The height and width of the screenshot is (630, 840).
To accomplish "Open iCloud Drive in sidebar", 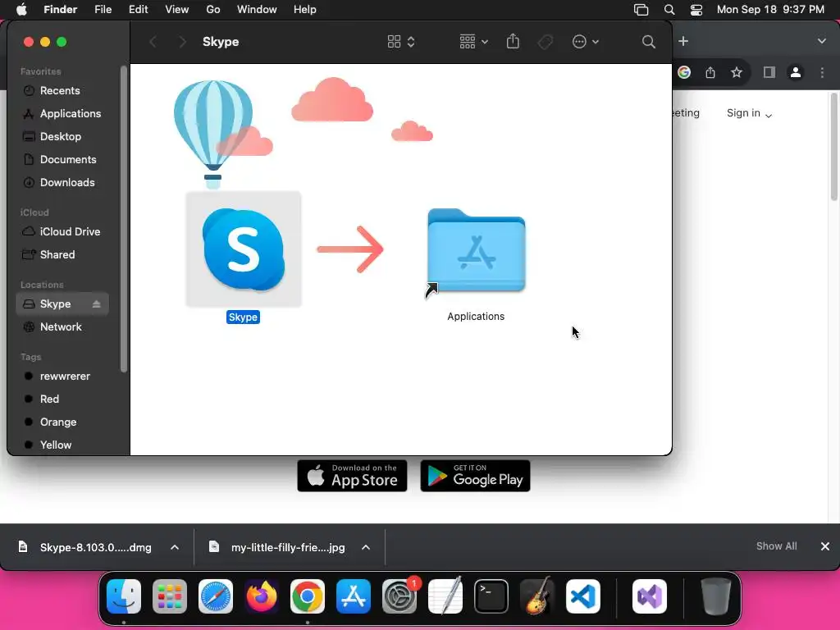I will coord(70,232).
